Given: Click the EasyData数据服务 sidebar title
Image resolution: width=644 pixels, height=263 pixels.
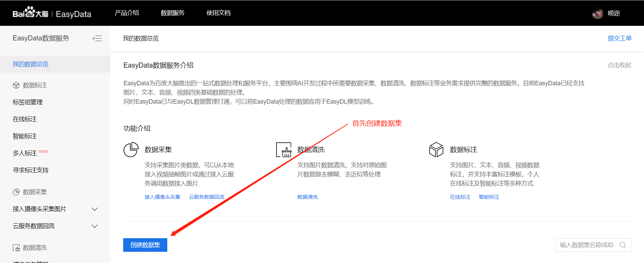Looking at the screenshot, I should (41, 38).
